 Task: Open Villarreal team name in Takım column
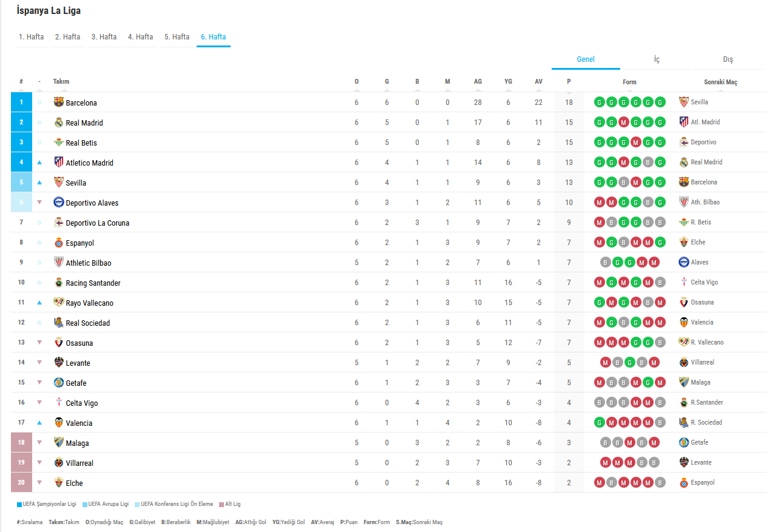(80, 463)
